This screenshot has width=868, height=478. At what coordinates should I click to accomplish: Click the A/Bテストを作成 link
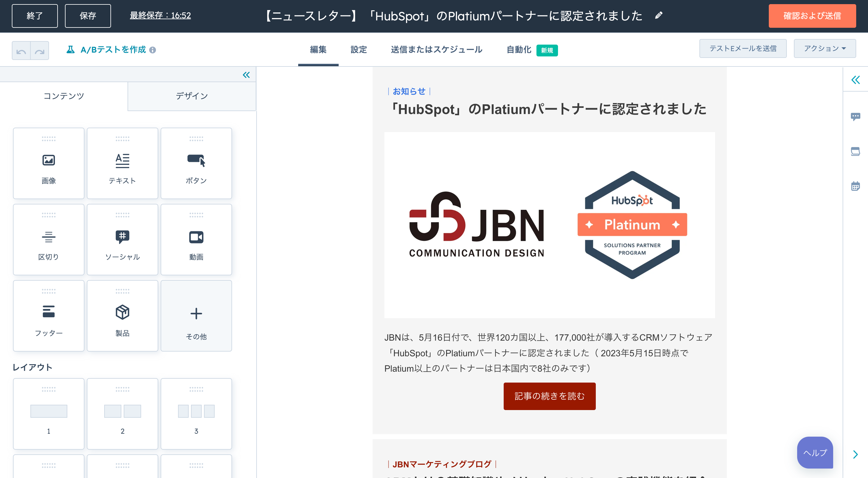pos(113,50)
